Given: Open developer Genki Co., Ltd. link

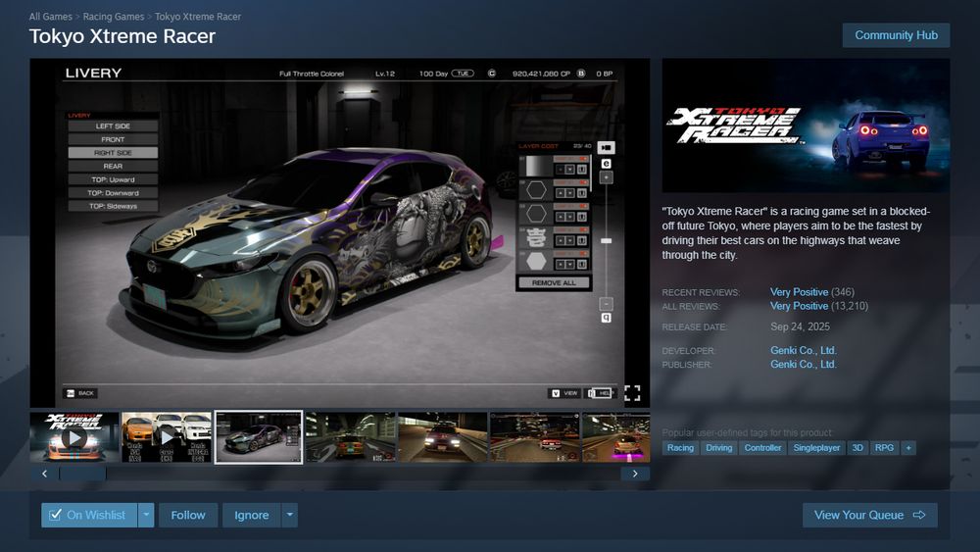Looking at the screenshot, I should 804,350.
